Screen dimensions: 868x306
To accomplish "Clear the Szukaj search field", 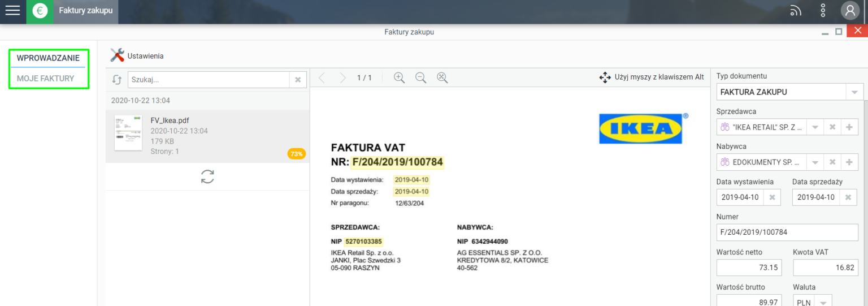I will [x=298, y=80].
